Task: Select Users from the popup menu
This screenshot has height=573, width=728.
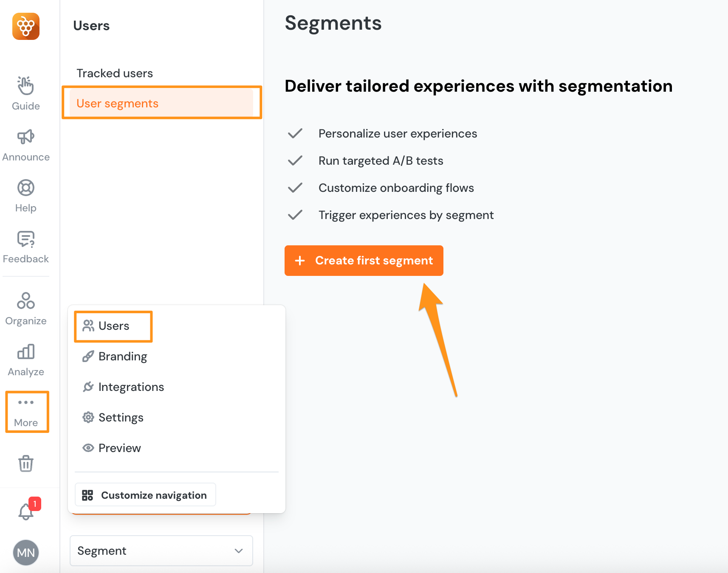Action: [113, 326]
